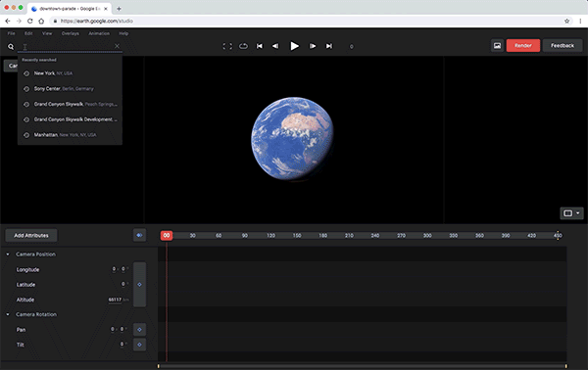Viewport: 588px width, 370px height.
Task: Add keyframe for Pan
Action: (139, 330)
